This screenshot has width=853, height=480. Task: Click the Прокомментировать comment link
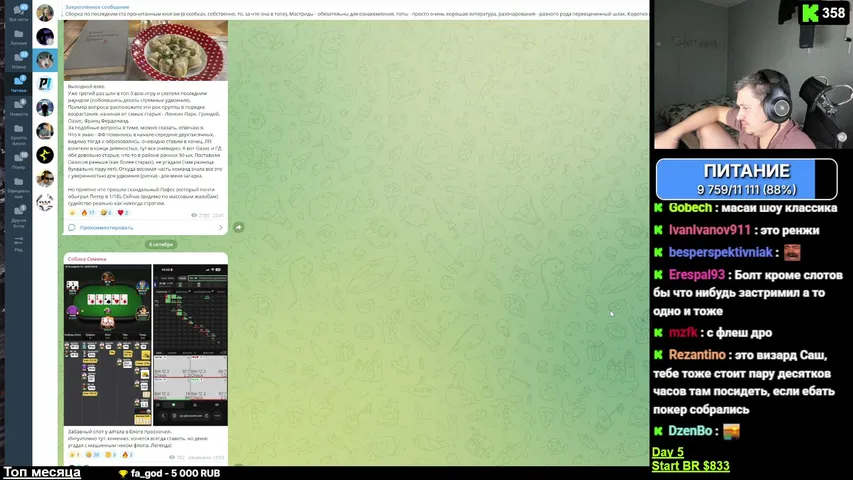[x=106, y=227]
